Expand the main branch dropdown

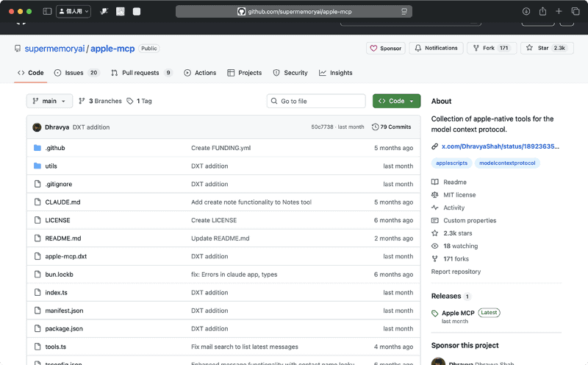(x=49, y=101)
